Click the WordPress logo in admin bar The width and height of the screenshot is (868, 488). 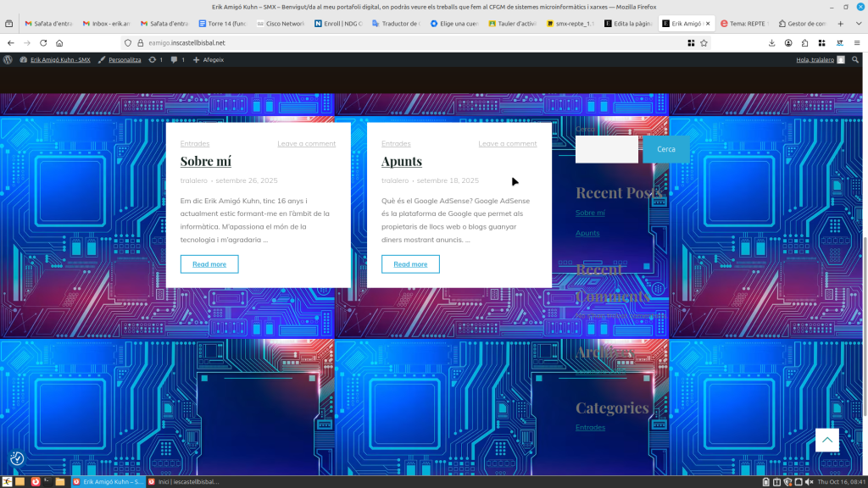click(x=8, y=60)
